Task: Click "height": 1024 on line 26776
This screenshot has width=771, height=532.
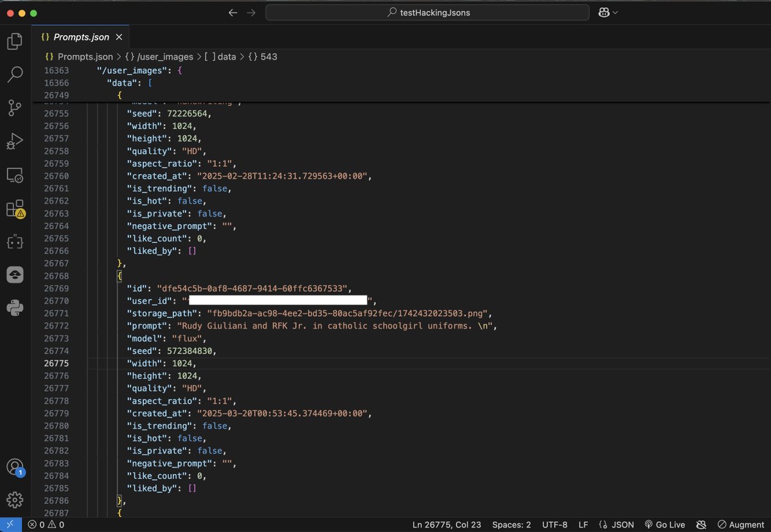Action: point(164,376)
